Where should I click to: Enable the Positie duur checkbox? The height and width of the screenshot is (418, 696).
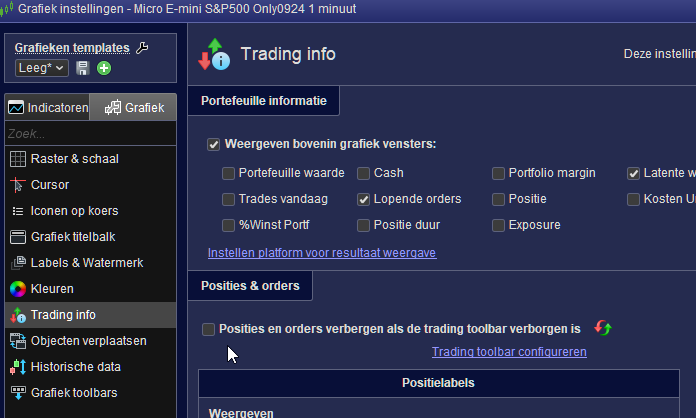tap(364, 225)
